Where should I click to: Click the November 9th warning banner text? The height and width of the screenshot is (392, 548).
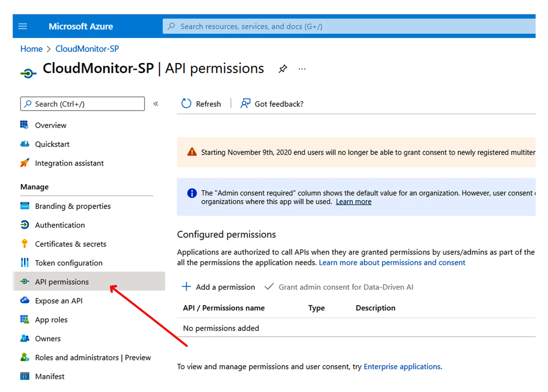pos(368,152)
